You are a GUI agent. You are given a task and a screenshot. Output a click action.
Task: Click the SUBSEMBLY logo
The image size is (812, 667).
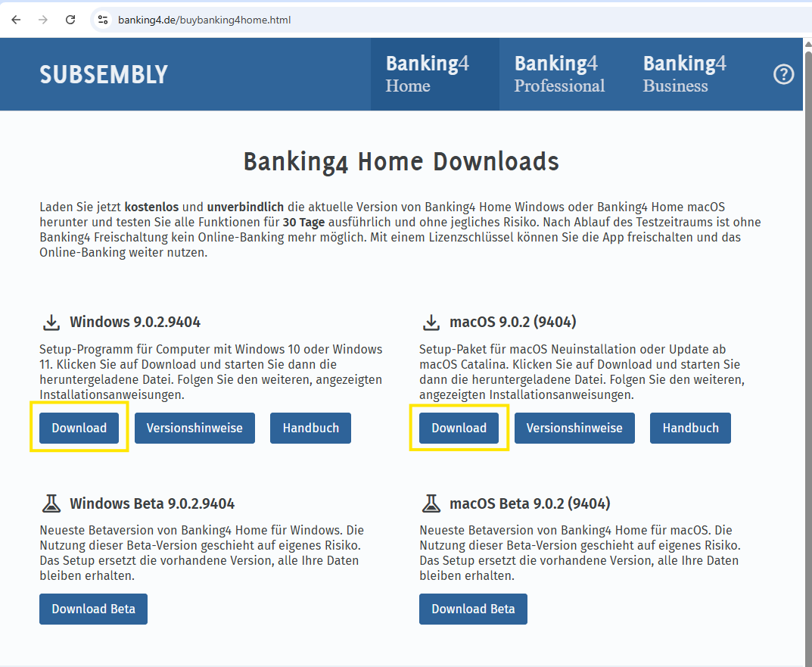104,74
